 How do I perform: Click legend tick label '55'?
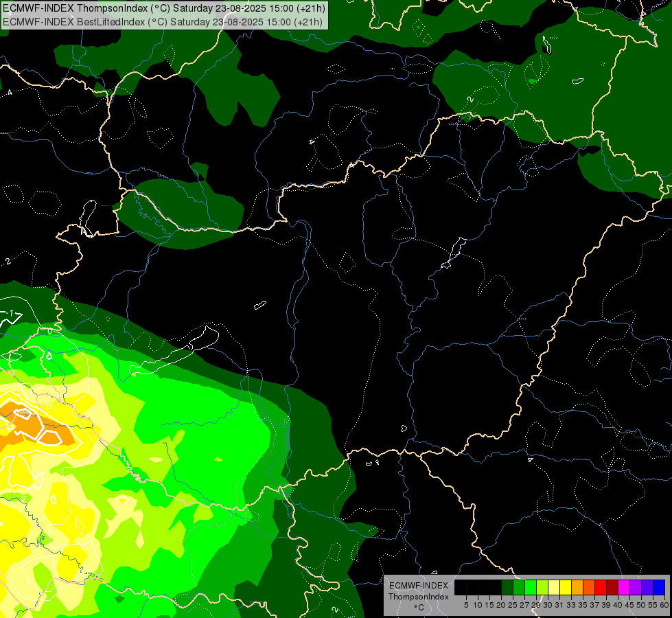[x=653, y=605]
